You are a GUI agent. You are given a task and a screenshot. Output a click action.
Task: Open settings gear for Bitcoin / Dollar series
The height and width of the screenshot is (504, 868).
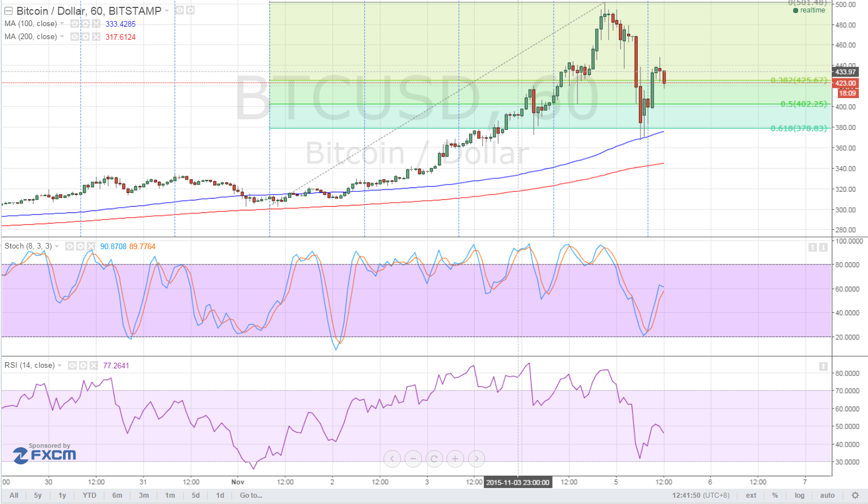(x=190, y=10)
